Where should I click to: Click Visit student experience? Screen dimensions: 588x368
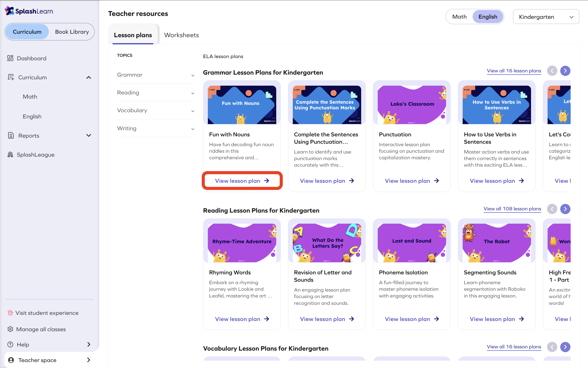pyautogui.click(x=47, y=313)
